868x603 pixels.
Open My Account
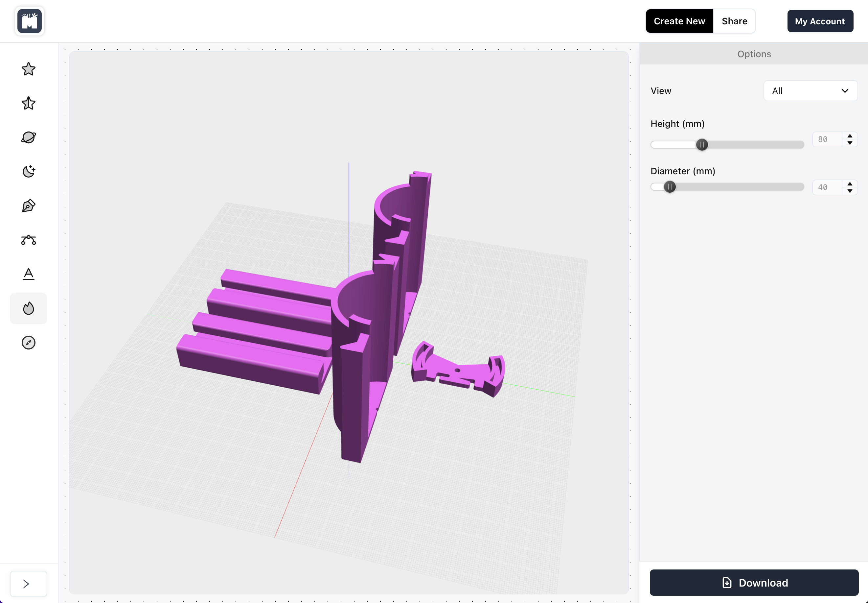tap(820, 21)
